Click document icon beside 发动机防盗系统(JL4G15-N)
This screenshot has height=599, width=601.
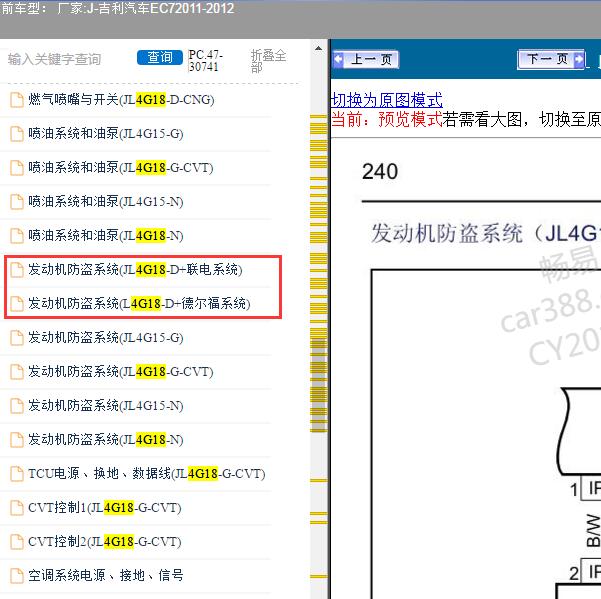pos(16,406)
